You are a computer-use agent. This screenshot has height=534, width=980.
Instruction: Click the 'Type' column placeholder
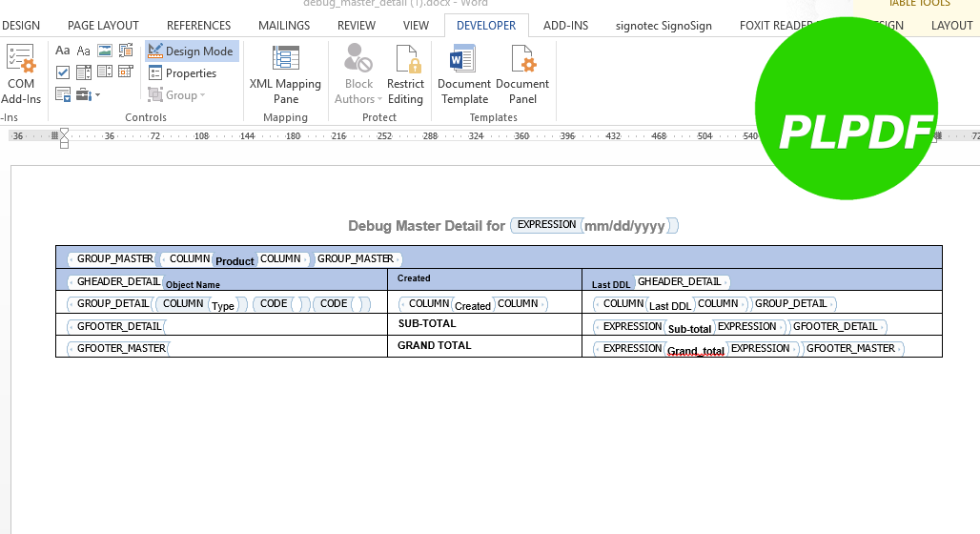222,306
